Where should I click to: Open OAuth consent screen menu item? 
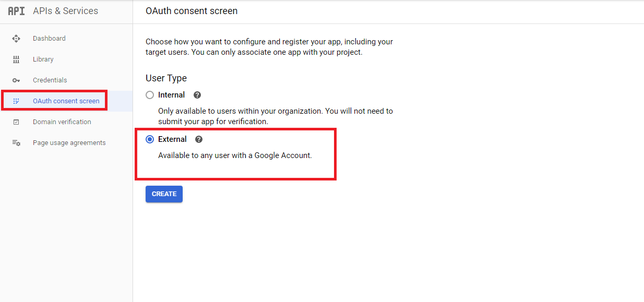tap(66, 101)
